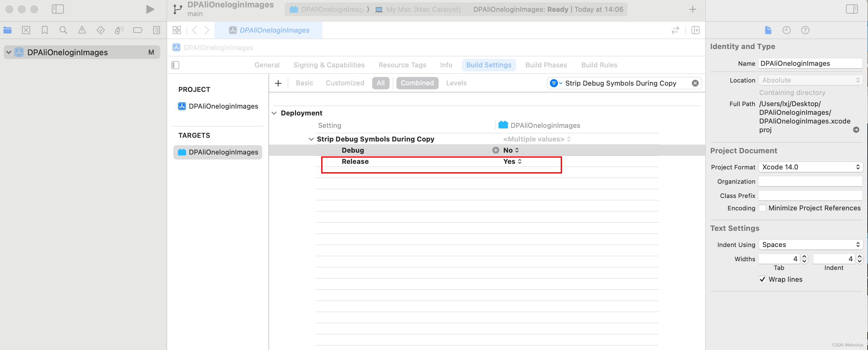The height and width of the screenshot is (350, 868).
Task: Select the Levels view button
Action: 456,83
